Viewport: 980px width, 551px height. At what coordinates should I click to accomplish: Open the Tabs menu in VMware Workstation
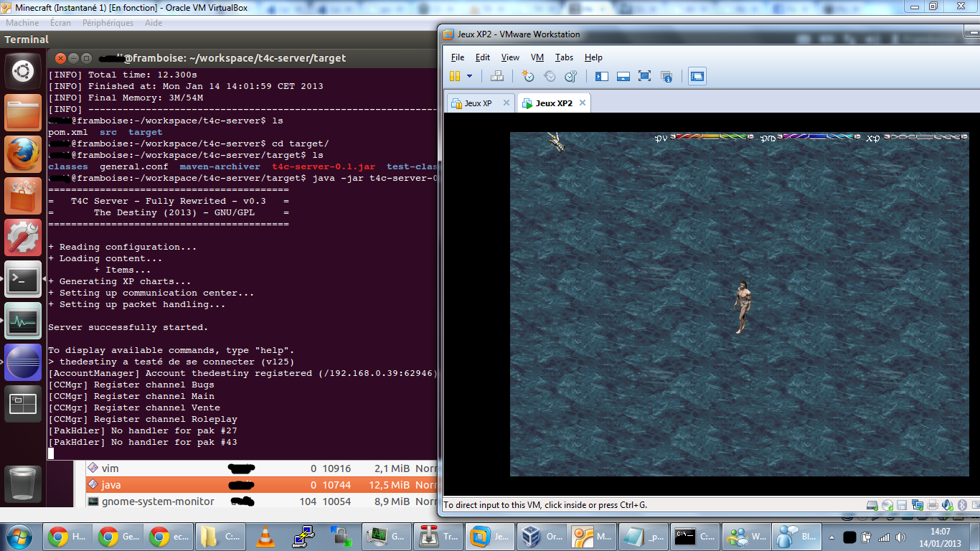(564, 57)
